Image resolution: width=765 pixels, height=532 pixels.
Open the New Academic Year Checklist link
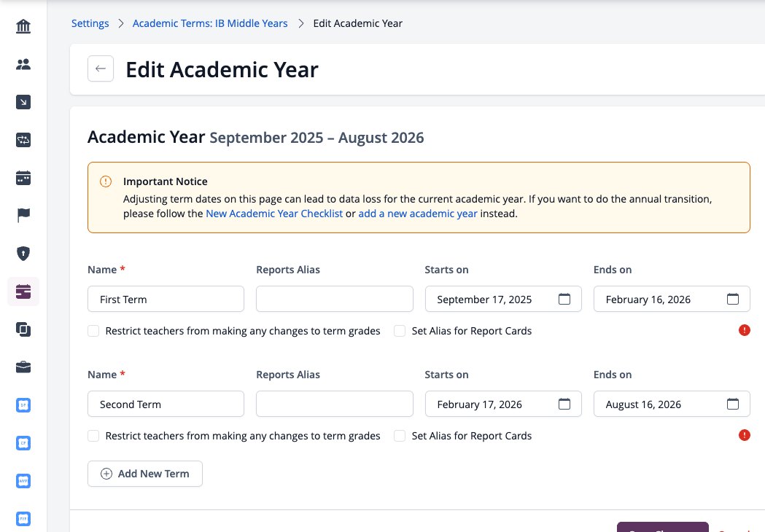[x=274, y=214]
